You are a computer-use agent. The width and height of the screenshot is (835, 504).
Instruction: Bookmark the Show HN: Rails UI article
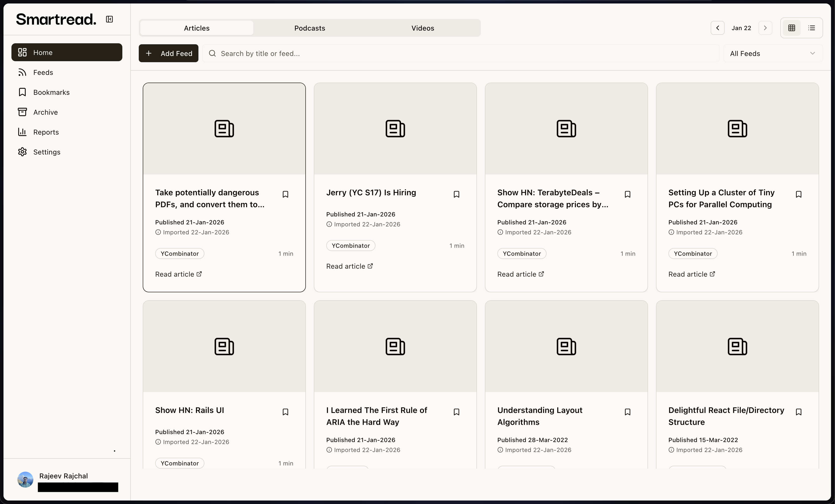285,412
